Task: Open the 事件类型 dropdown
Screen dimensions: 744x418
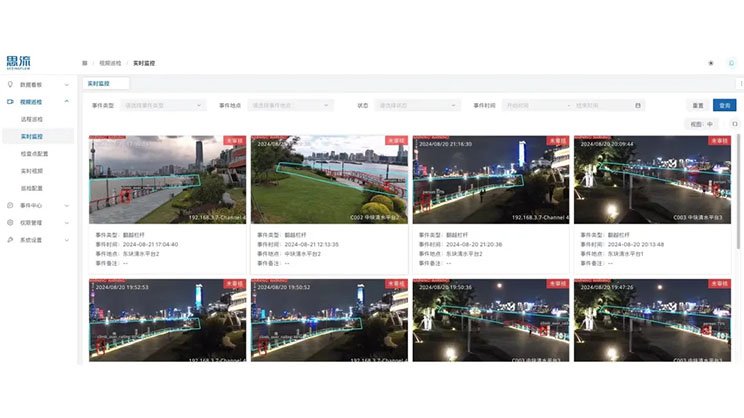Action: (163, 105)
